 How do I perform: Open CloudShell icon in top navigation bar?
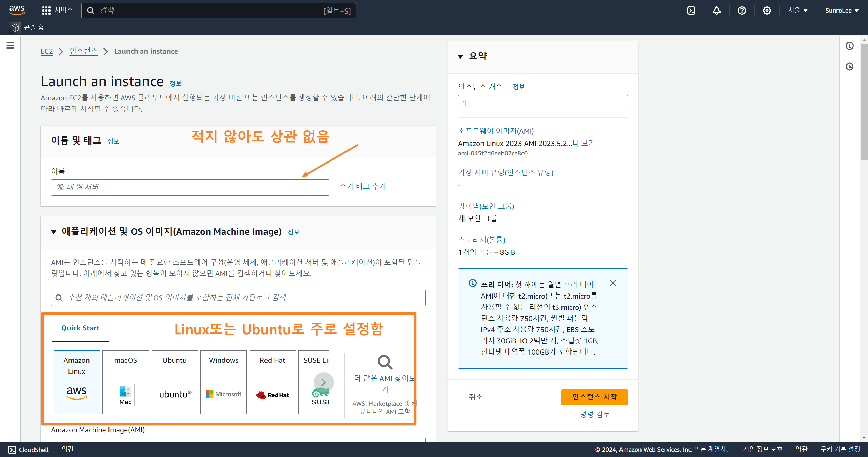(x=691, y=11)
